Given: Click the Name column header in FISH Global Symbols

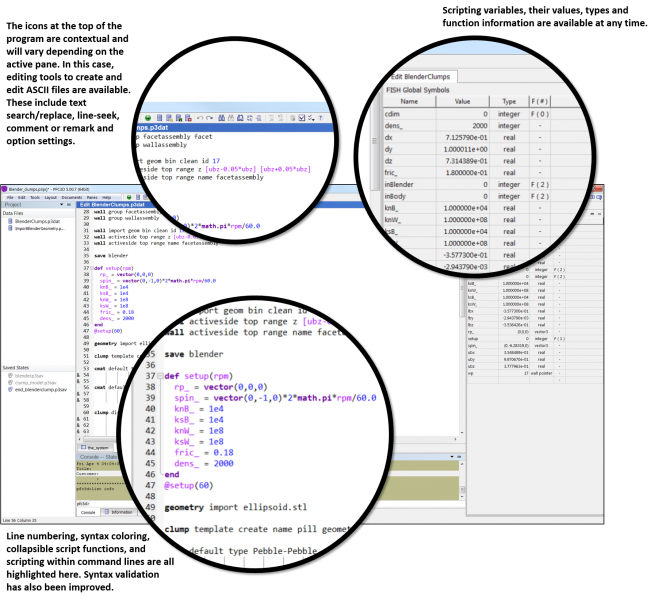Looking at the screenshot, I should click(409, 101).
